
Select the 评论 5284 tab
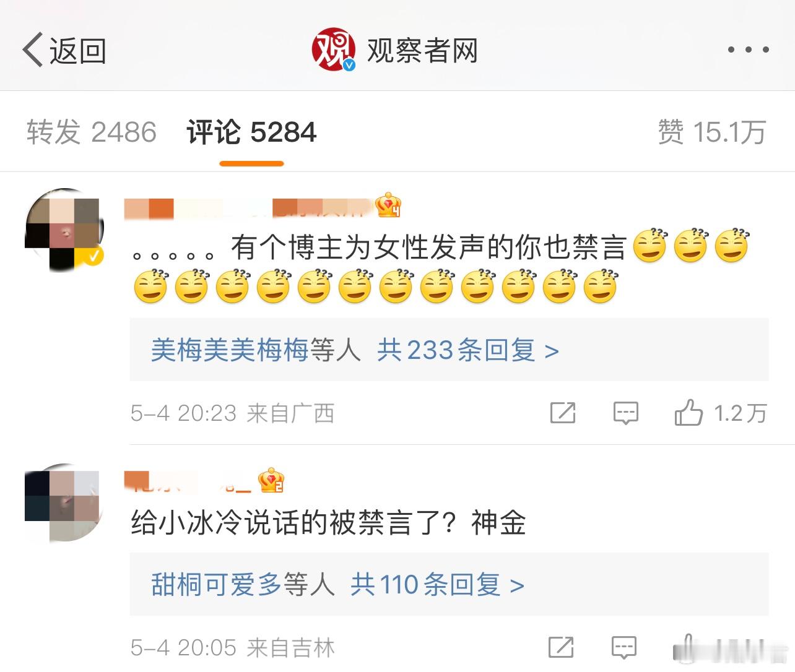click(x=251, y=132)
